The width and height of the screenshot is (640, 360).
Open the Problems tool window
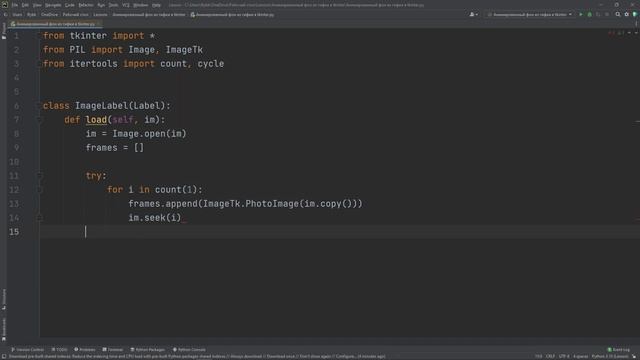84,350
